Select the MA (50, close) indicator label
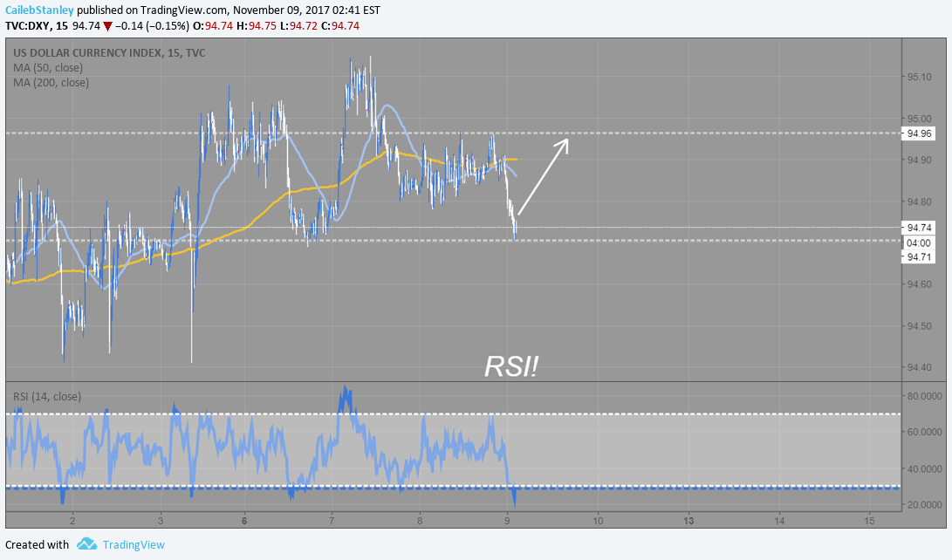This screenshot has width=952, height=560. (48, 67)
